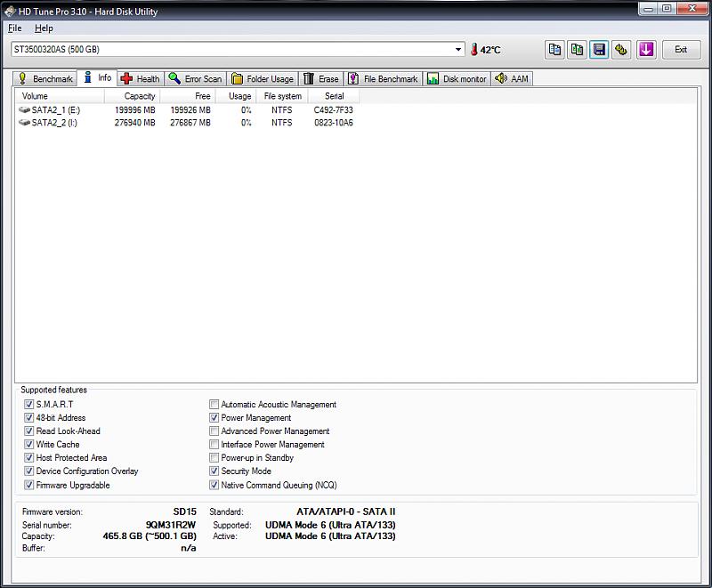Toggle the Read Look-Ahead checkbox
Image resolution: width=712 pixels, height=588 pixels.
coord(29,431)
